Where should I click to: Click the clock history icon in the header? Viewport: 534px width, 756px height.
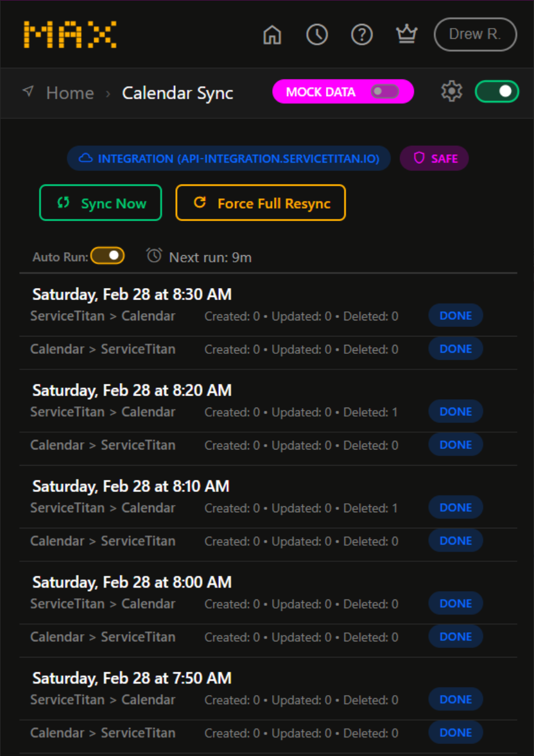[317, 35]
